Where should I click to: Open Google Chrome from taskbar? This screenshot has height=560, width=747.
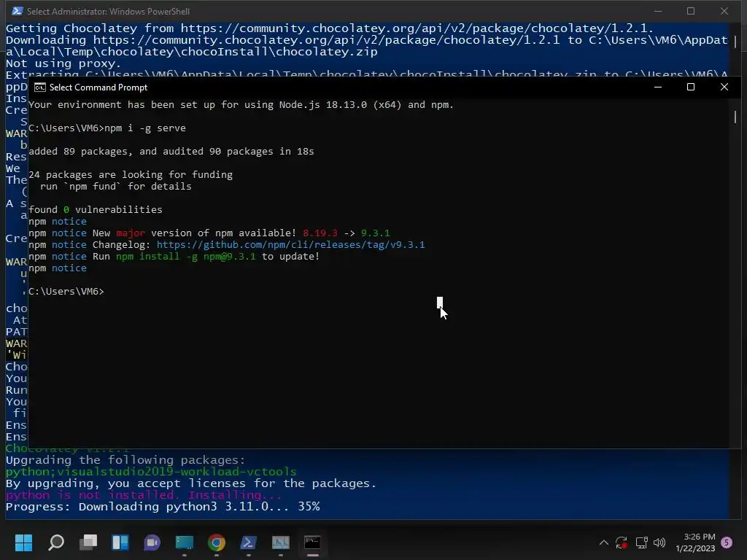(x=216, y=542)
